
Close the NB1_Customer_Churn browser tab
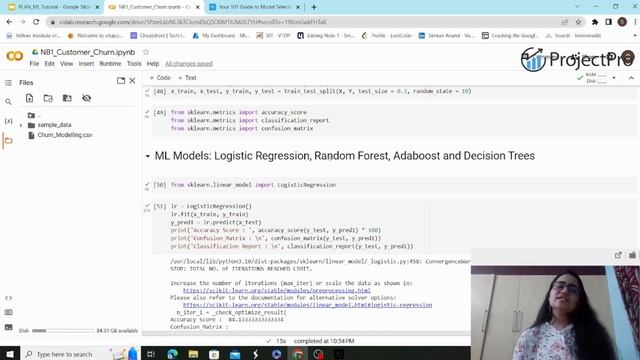pos(198,7)
